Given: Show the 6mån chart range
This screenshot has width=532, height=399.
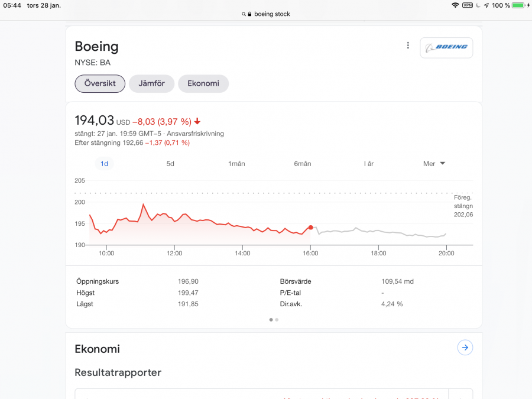Looking at the screenshot, I should [x=303, y=164].
